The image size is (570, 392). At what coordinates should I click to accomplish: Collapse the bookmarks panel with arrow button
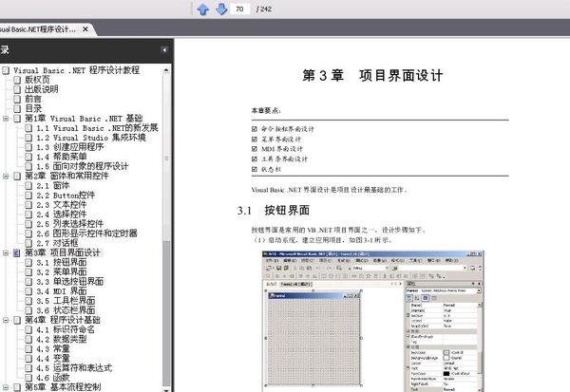click(x=164, y=49)
